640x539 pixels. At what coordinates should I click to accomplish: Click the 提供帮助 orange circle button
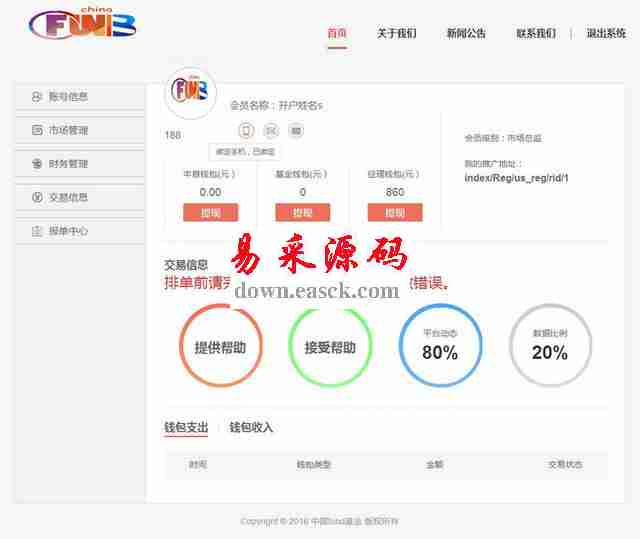(x=220, y=345)
